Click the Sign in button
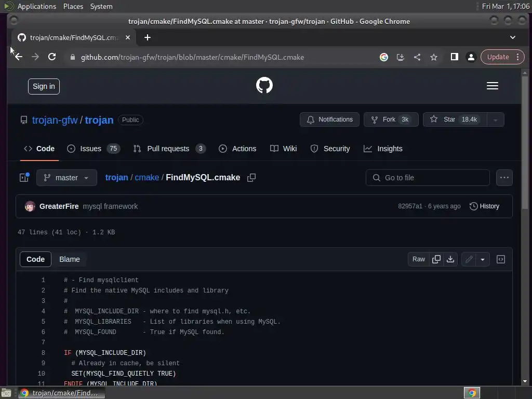The height and width of the screenshot is (399, 532). click(x=44, y=87)
